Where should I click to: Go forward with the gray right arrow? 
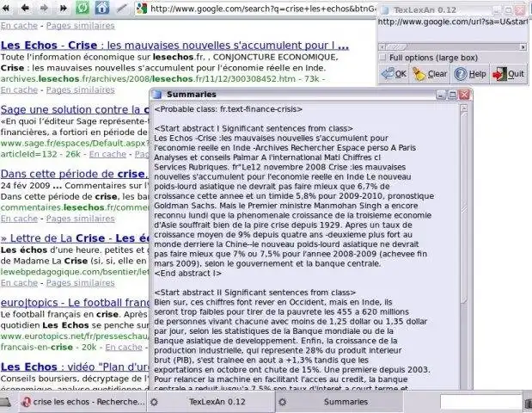pyautogui.click(x=44, y=8)
